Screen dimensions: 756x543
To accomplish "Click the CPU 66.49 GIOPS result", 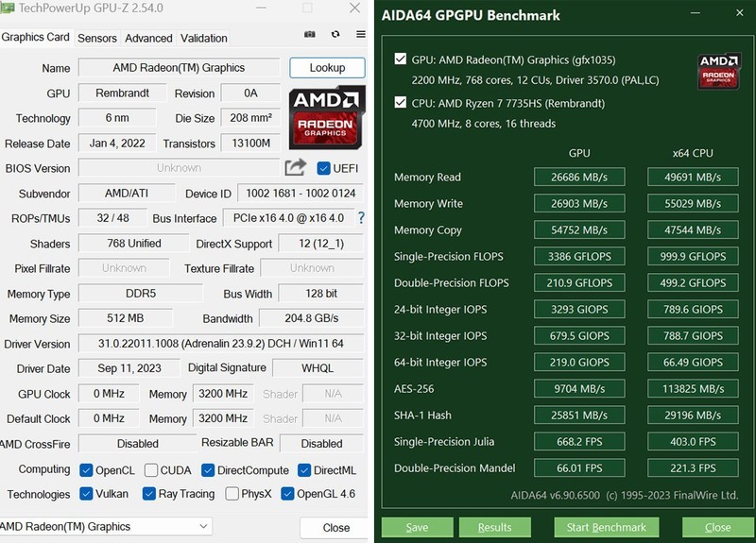I will 693,363.
